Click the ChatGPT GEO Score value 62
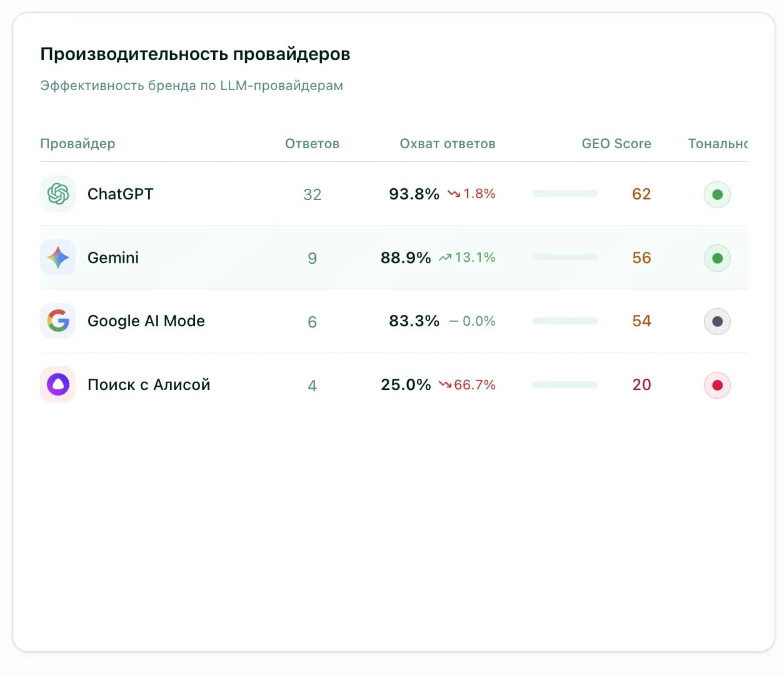The height and width of the screenshot is (675, 784). tap(641, 194)
